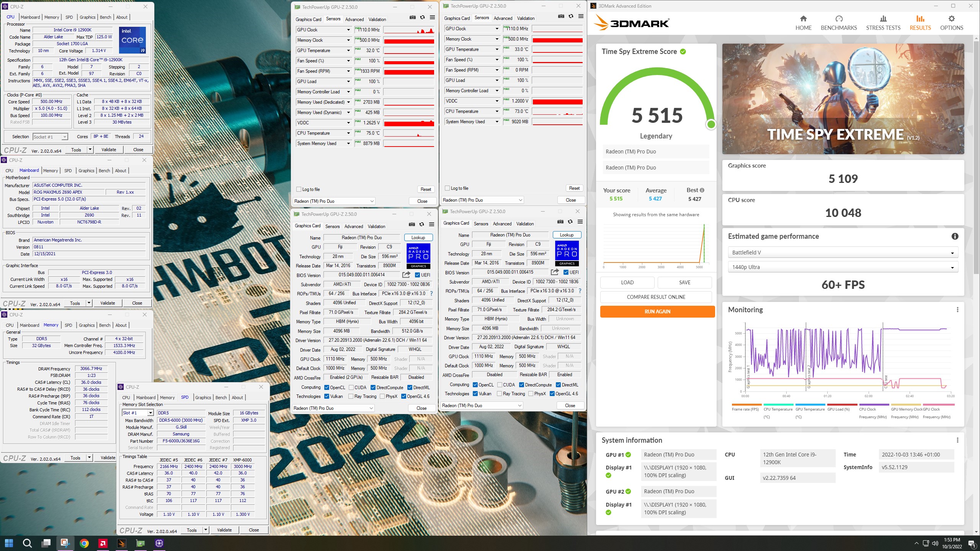The width and height of the screenshot is (980, 551).
Task: Toggle OpenCL checkbox in bottom-left GPU-Z
Action: pos(327,388)
